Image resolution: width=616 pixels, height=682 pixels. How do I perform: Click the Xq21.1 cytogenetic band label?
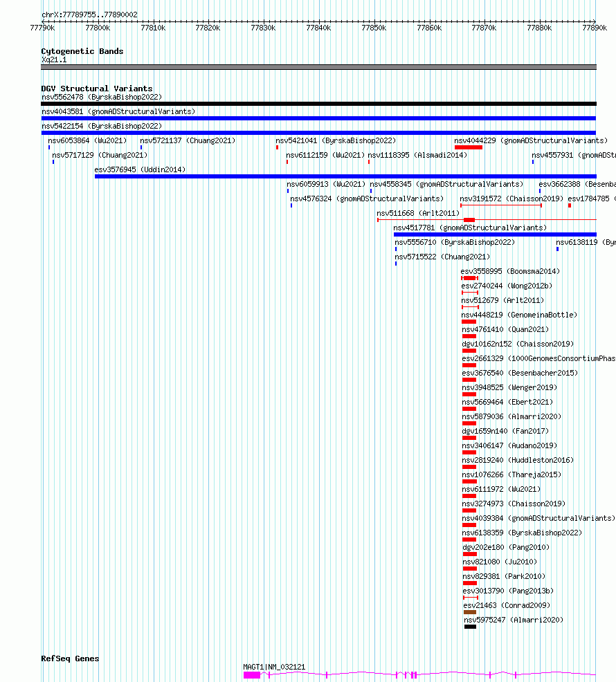(54, 59)
